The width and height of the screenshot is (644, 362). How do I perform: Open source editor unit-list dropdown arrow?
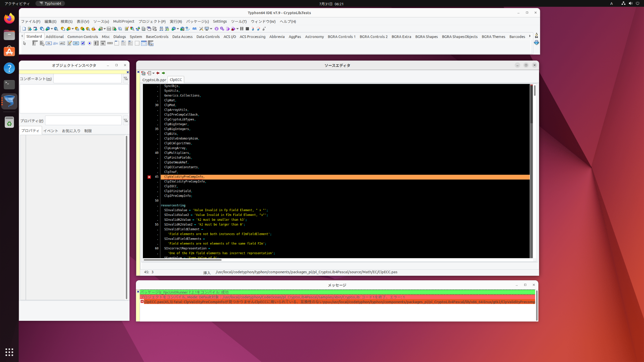click(x=153, y=73)
